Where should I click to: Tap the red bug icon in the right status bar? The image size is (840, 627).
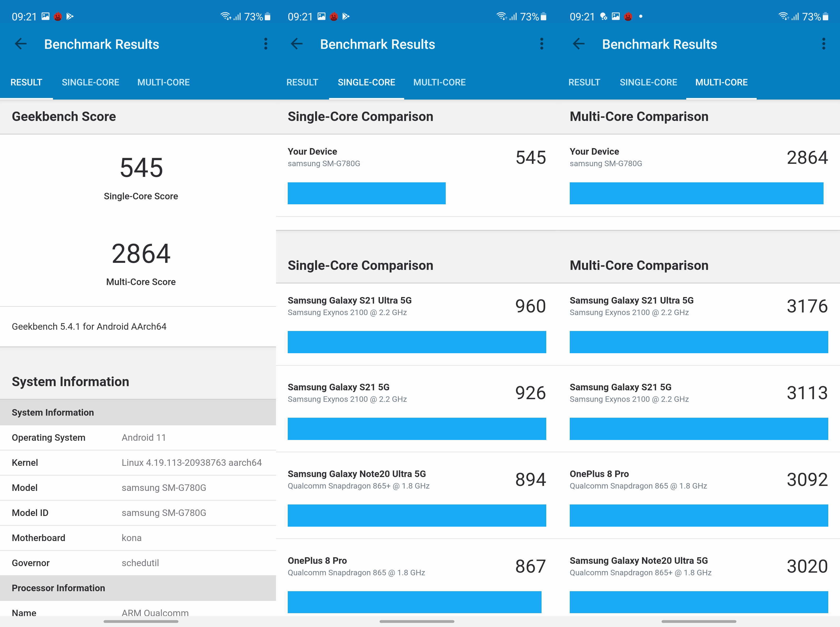[x=628, y=17]
